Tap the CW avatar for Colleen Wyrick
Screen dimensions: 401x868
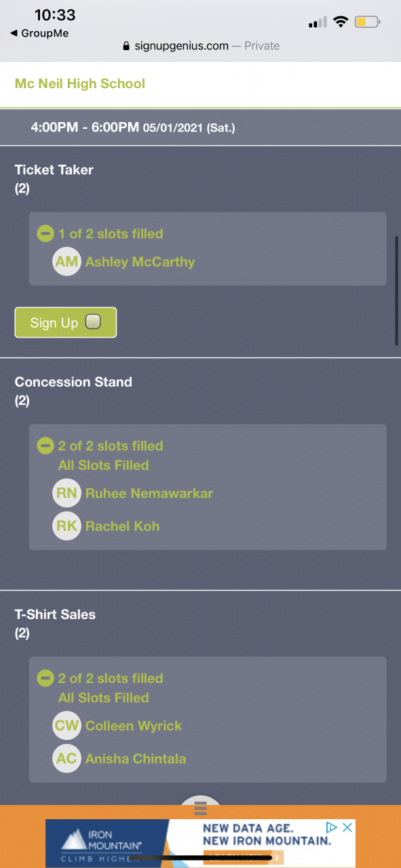66,726
